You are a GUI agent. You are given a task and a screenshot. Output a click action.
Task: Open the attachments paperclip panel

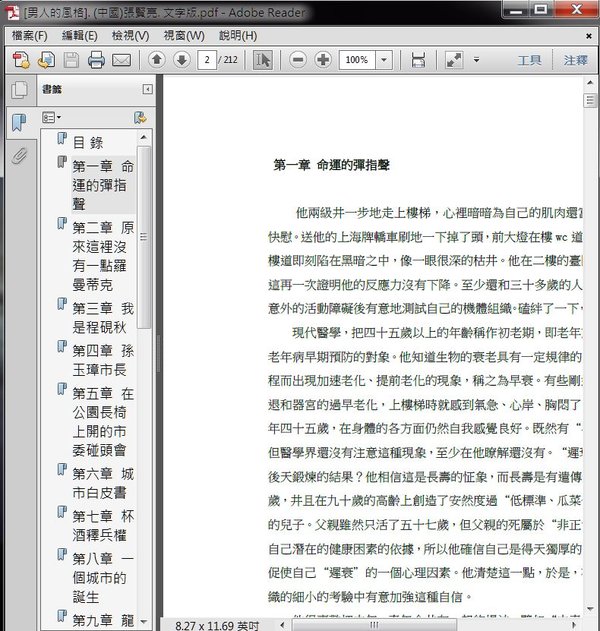pos(19,156)
